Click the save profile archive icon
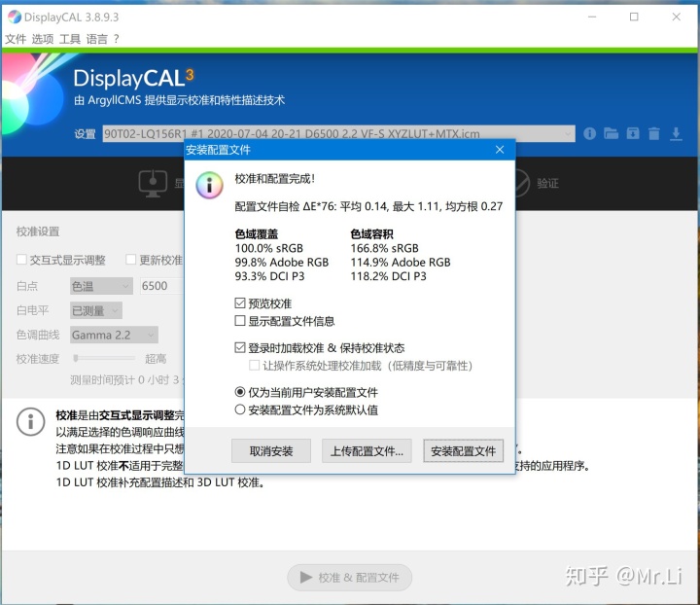The height and width of the screenshot is (605, 700). pyautogui.click(x=633, y=133)
